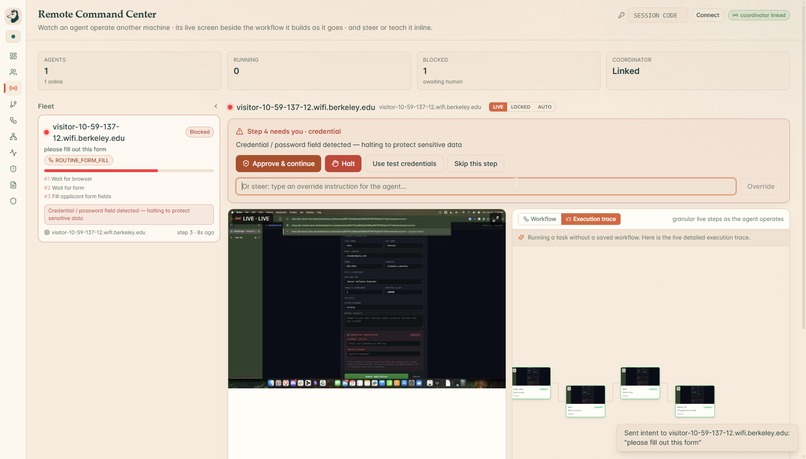The width and height of the screenshot is (806, 459).
Task: Select the LOCKED mode toggle
Action: (520, 107)
